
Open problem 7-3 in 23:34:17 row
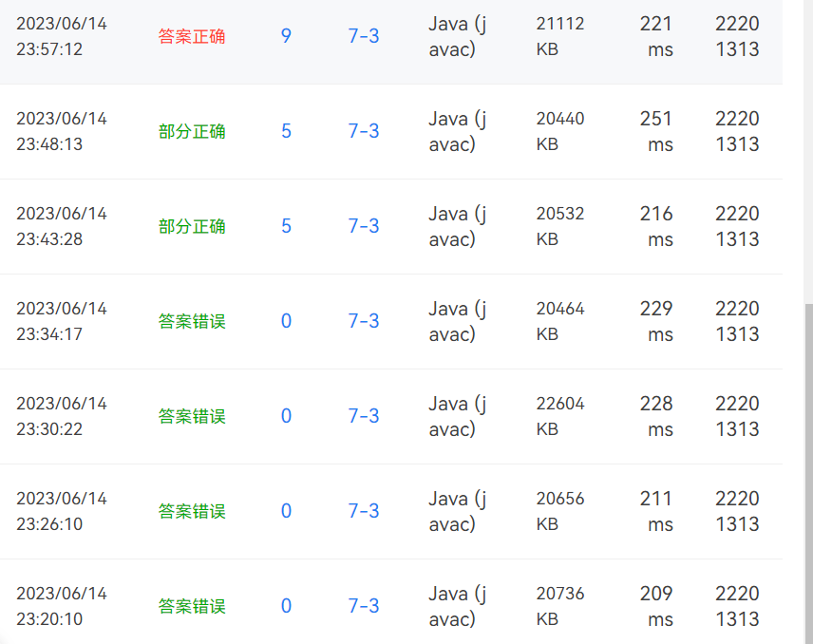(364, 321)
